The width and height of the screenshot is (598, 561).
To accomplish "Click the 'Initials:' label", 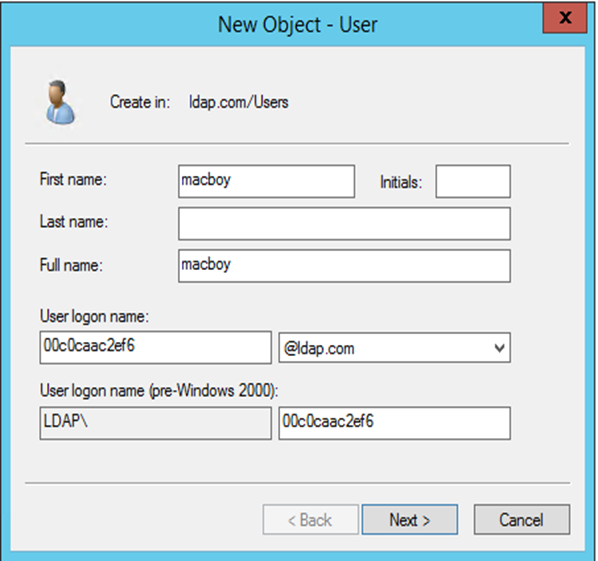I will click(x=401, y=182).
